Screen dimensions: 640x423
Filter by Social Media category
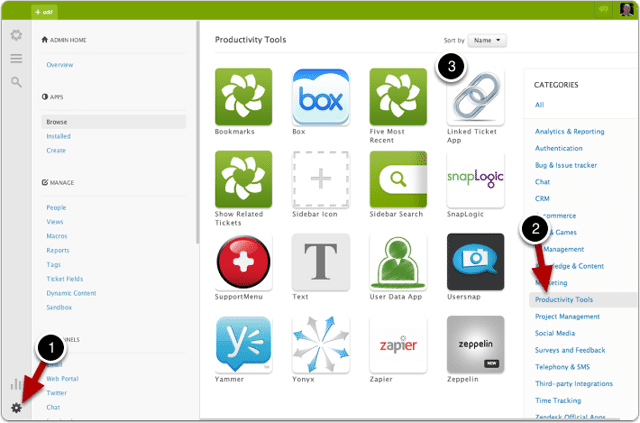555,333
